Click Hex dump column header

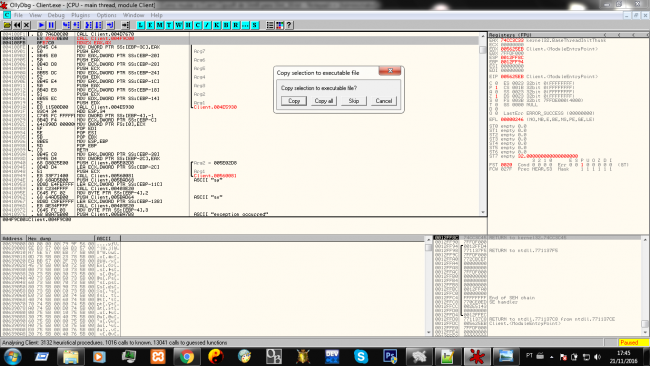(x=61, y=238)
